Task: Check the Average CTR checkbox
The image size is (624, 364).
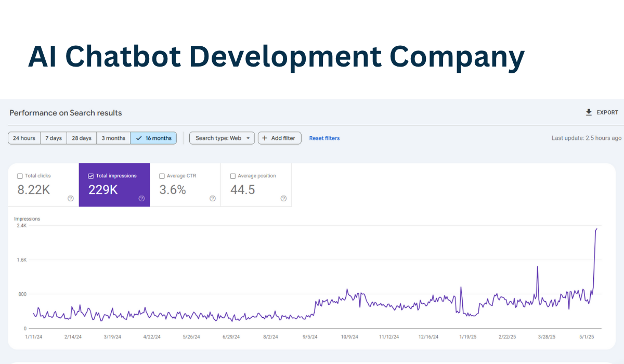Action: [161, 176]
